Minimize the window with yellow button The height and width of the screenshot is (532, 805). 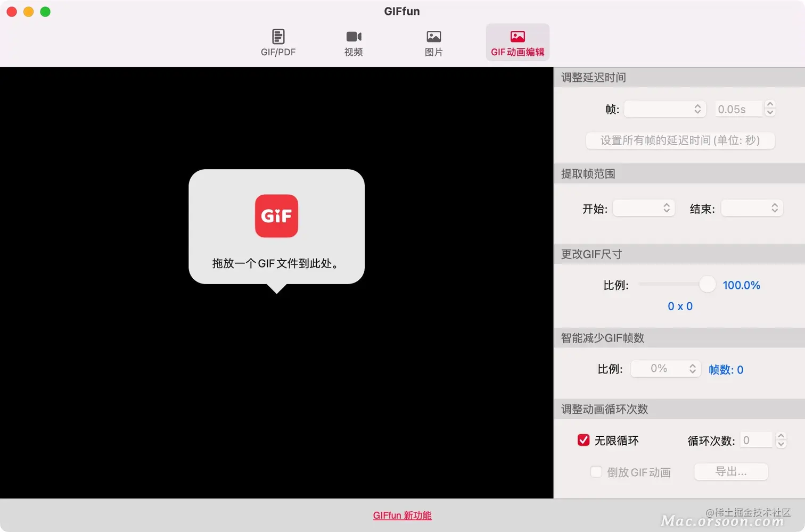(29, 12)
